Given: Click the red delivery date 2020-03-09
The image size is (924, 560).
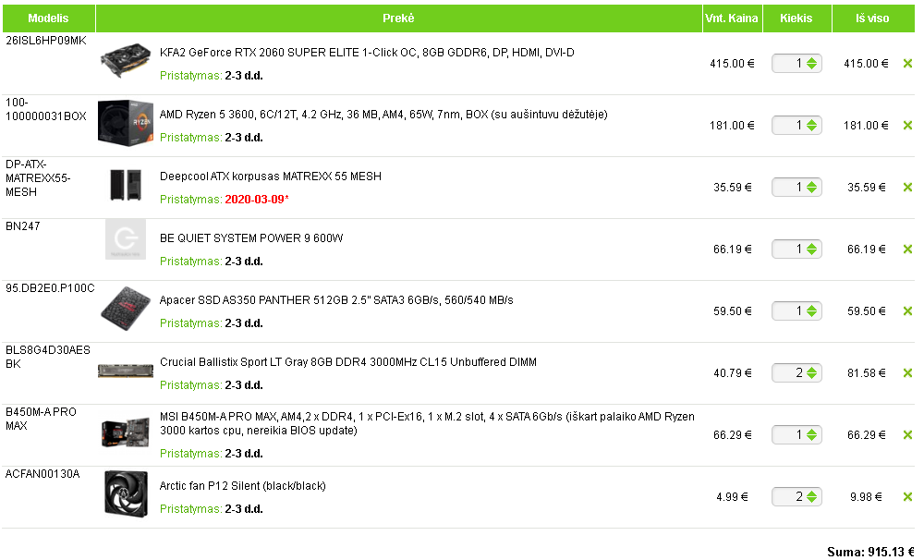Looking at the screenshot, I should click(x=257, y=200).
